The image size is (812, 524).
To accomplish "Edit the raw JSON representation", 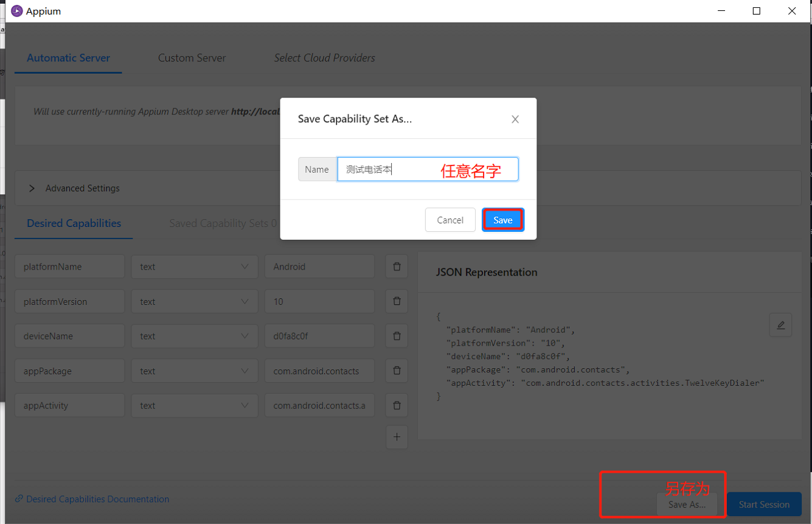I will (780, 325).
